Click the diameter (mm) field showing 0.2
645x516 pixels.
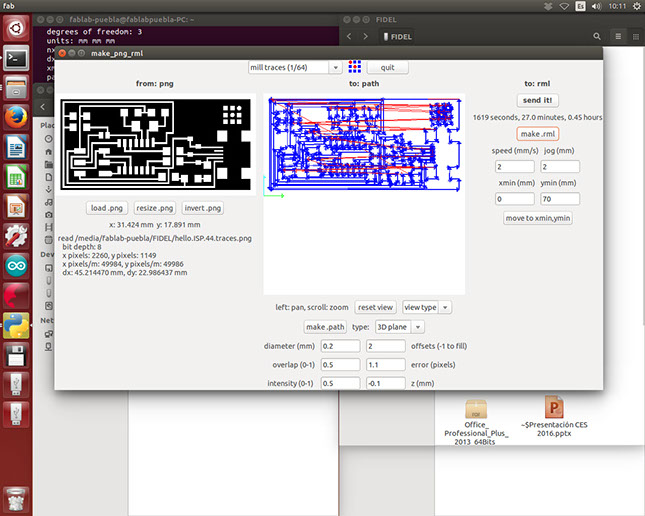(x=341, y=346)
